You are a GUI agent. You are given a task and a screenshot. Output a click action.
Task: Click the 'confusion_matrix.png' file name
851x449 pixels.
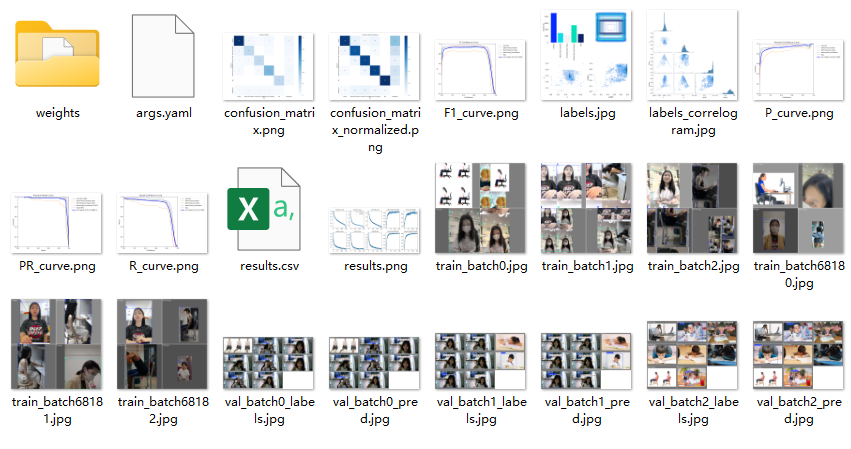269,121
